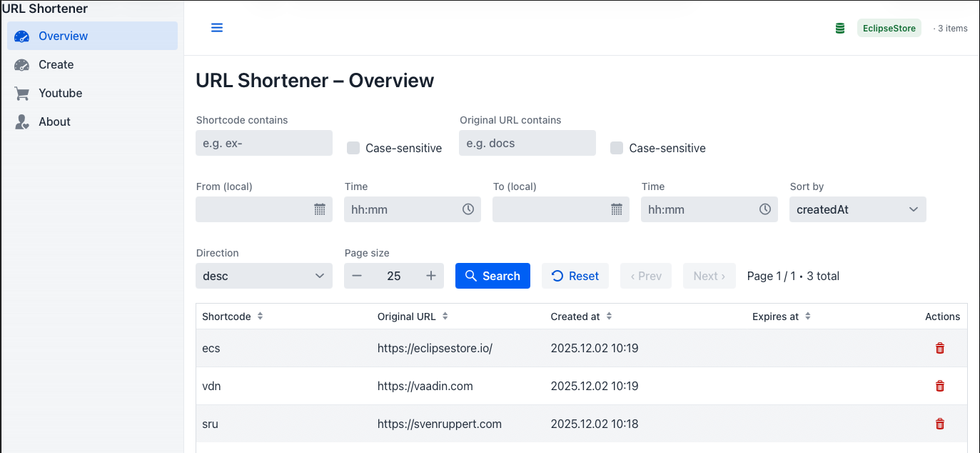Expand the Expires at sort options
Screen dimensions: 980x453
(x=807, y=316)
